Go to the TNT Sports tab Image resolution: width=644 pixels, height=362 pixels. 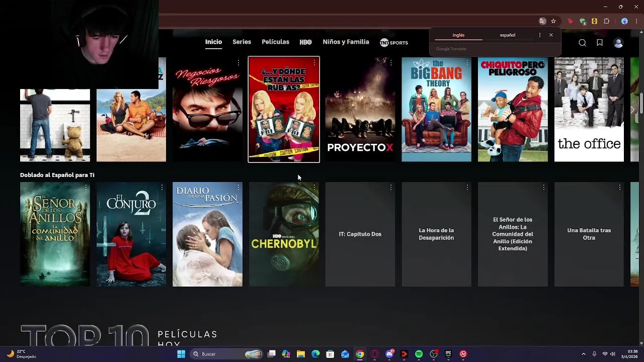394,43
